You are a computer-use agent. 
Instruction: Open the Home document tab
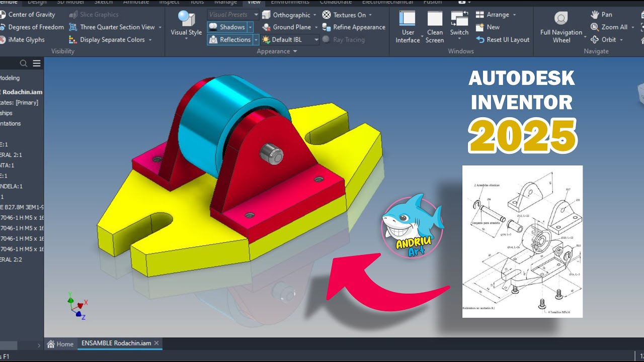pos(60,344)
